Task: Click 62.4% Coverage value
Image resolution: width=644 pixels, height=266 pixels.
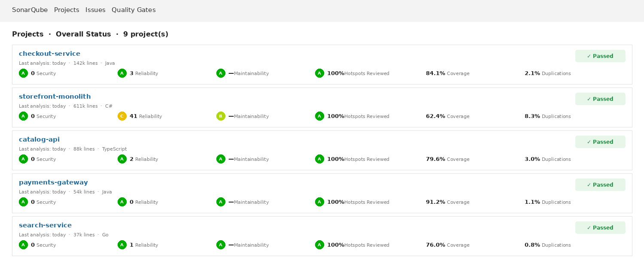Action: pos(435,116)
